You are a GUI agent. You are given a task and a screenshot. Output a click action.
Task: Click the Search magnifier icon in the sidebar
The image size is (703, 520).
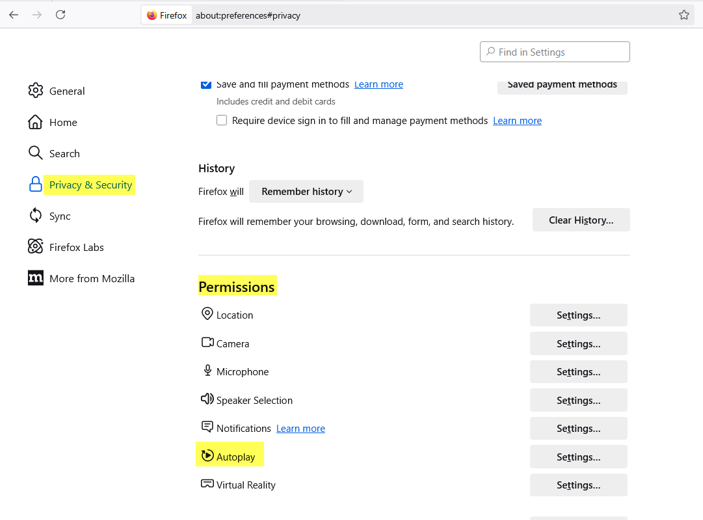pyautogui.click(x=35, y=153)
